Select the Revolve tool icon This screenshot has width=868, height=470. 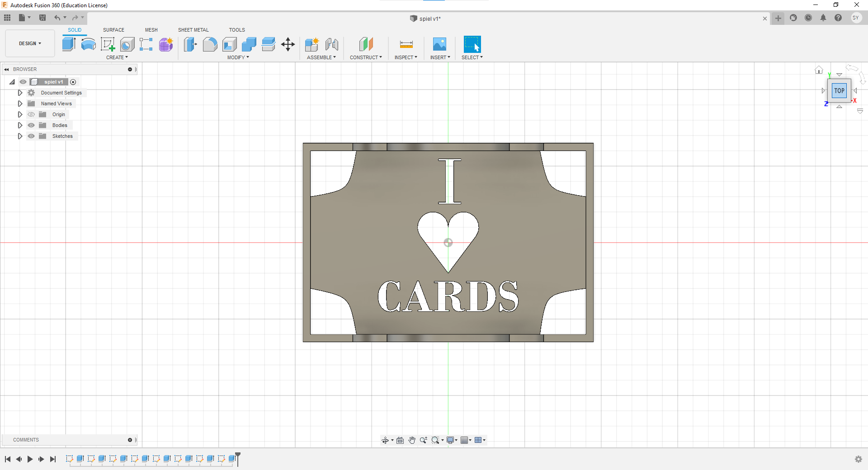[88, 44]
